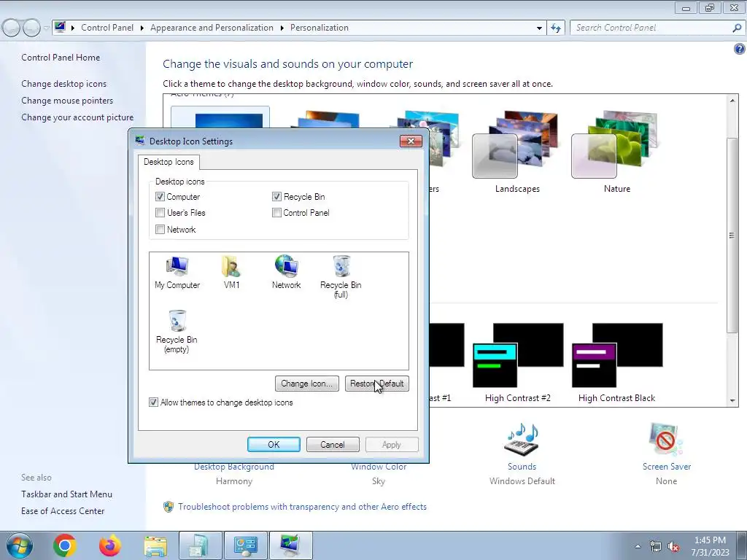Image resolution: width=747 pixels, height=560 pixels.
Task: Click theme list scroll up arrow
Action: [732, 101]
